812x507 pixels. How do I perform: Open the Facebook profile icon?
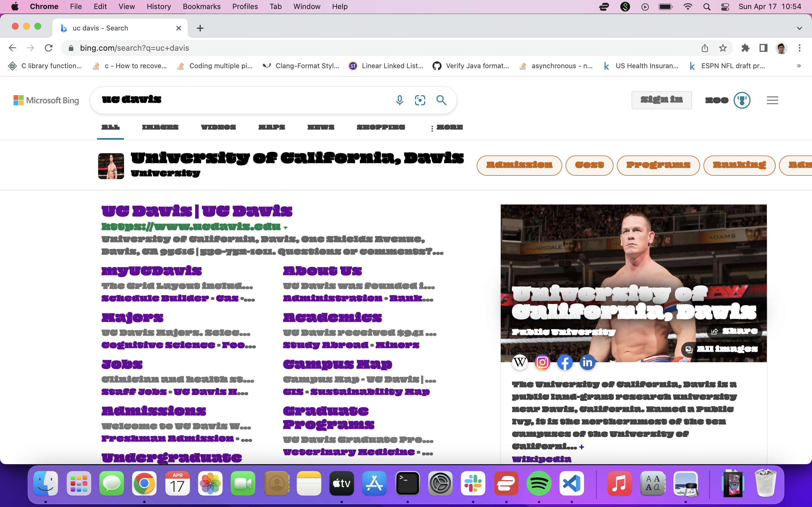565,362
